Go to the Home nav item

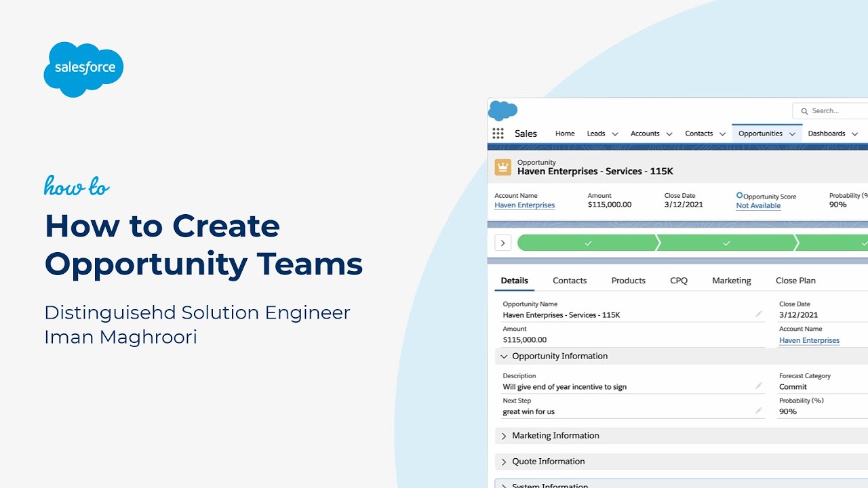565,134
